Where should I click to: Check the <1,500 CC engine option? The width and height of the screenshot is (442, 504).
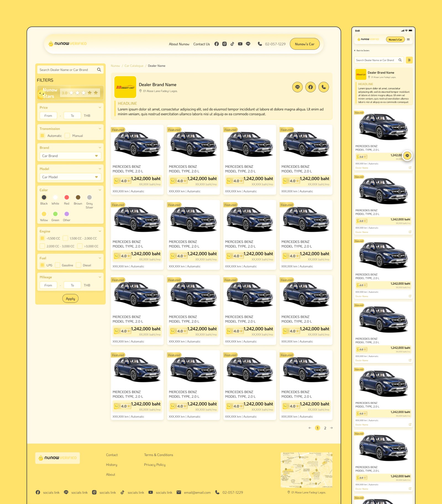[x=42, y=238]
